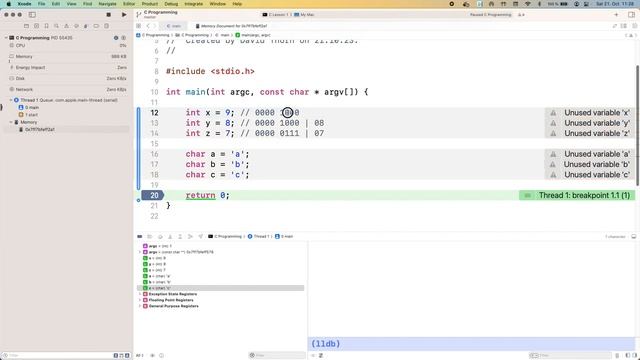Screen dimensions: 640x360
Task: Open the test navigator icon
Action: pyautogui.click(x=76, y=26)
